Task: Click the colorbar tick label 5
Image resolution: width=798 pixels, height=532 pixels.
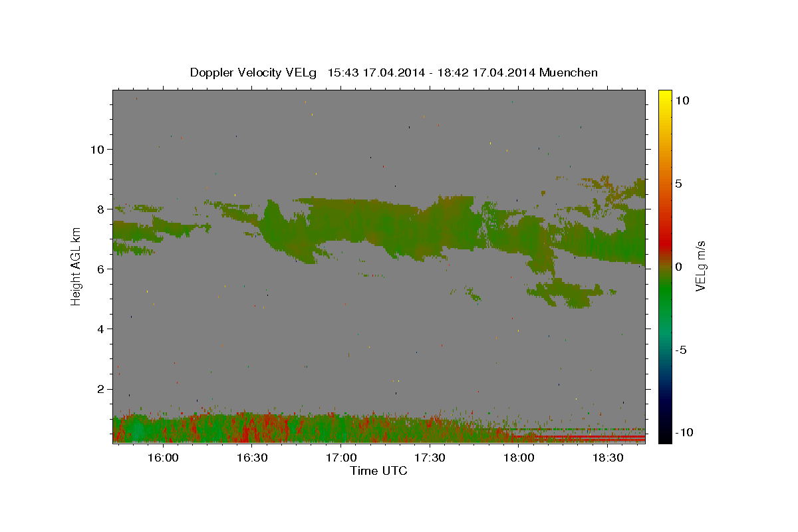Action: click(x=678, y=184)
